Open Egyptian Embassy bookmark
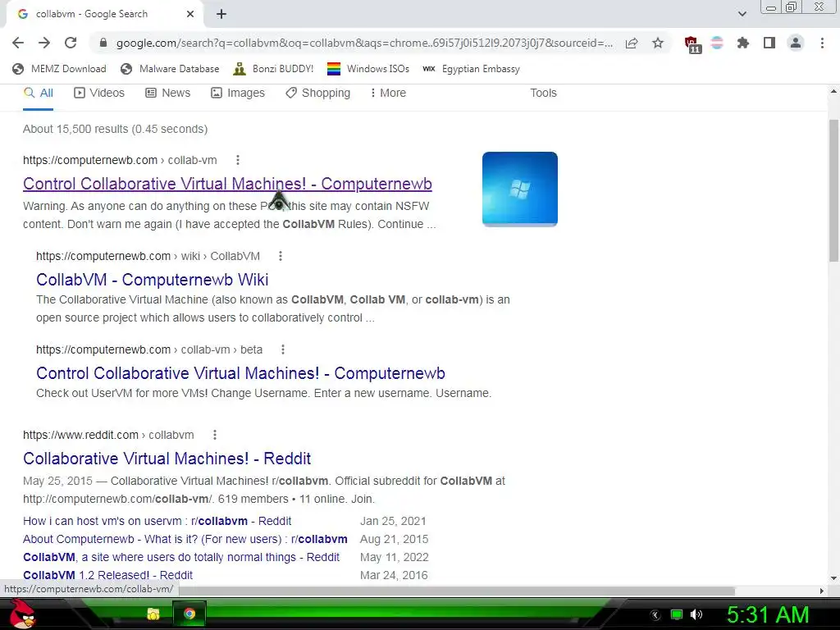Screen dimensions: 840x630 point(472,69)
